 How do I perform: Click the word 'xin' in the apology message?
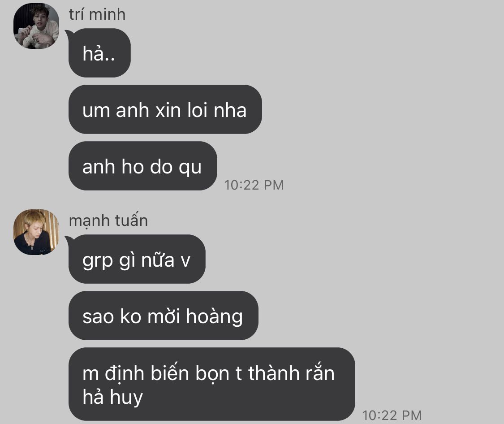tap(168, 110)
